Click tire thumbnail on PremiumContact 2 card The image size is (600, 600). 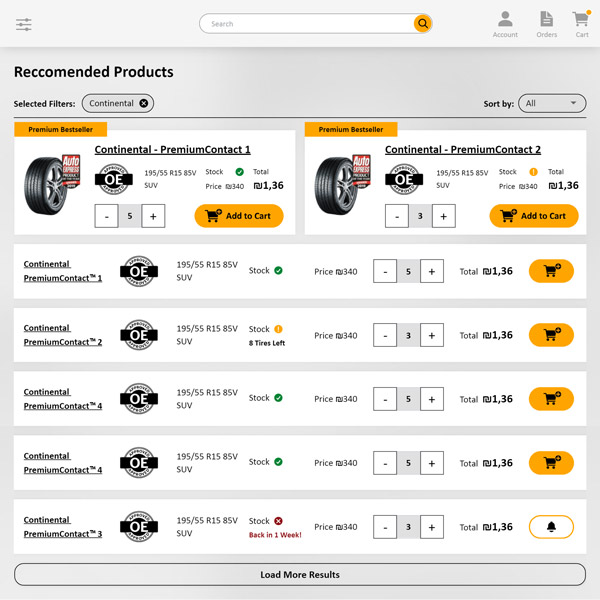[342, 183]
